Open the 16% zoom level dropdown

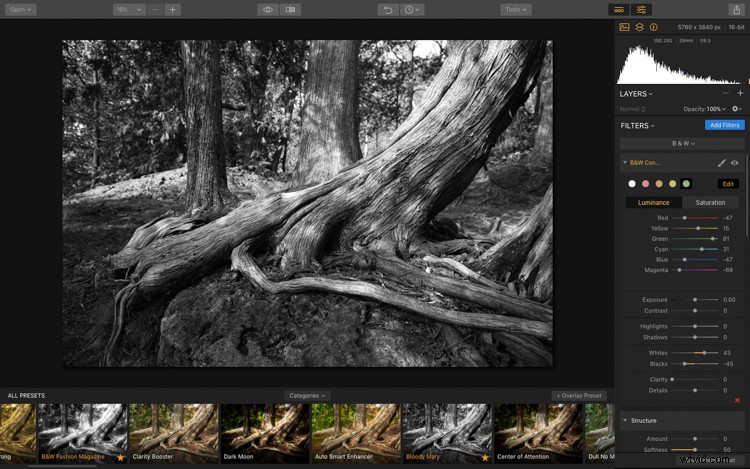[x=129, y=10]
